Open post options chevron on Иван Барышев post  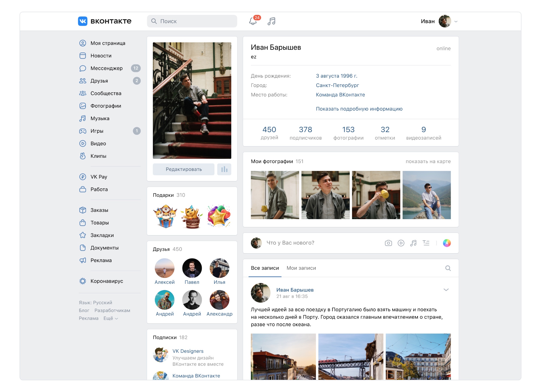[x=446, y=290]
